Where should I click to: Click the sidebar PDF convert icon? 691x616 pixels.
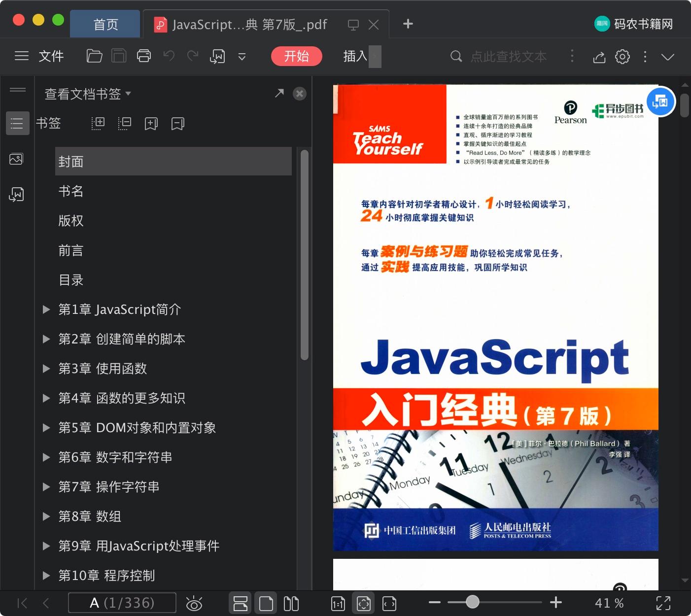(x=16, y=194)
